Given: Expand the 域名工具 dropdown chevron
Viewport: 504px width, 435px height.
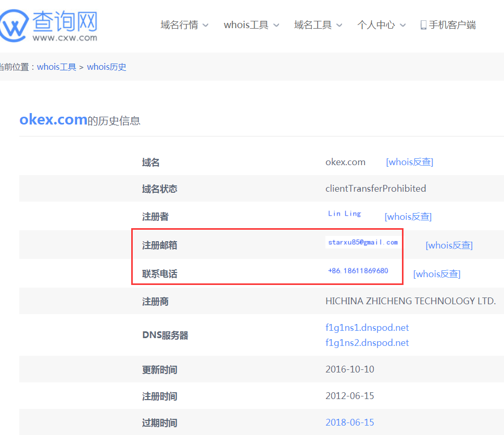Looking at the screenshot, I should point(339,25).
